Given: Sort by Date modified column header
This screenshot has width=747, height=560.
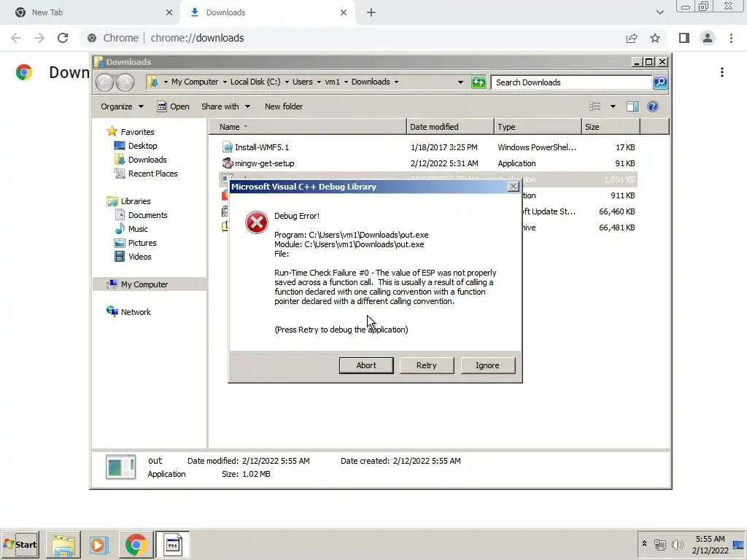Looking at the screenshot, I should [x=450, y=127].
